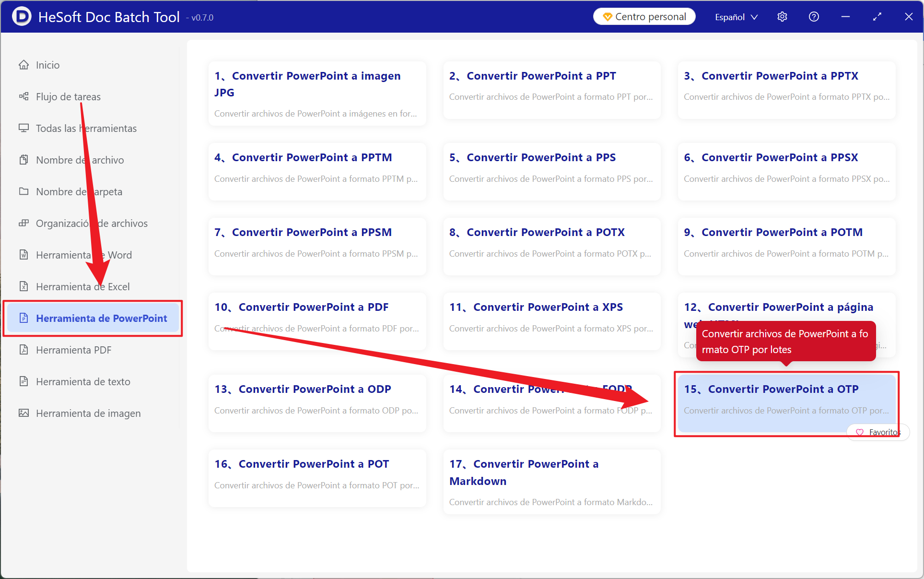Click the Herramienta de Word icon
The height and width of the screenshot is (579, 924).
[23, 255]
